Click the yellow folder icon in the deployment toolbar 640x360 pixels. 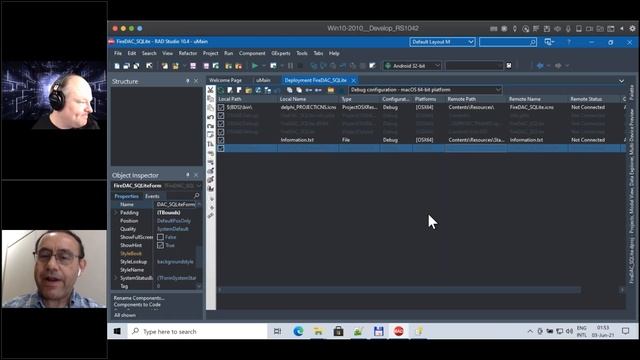click(x=249, y=90)
